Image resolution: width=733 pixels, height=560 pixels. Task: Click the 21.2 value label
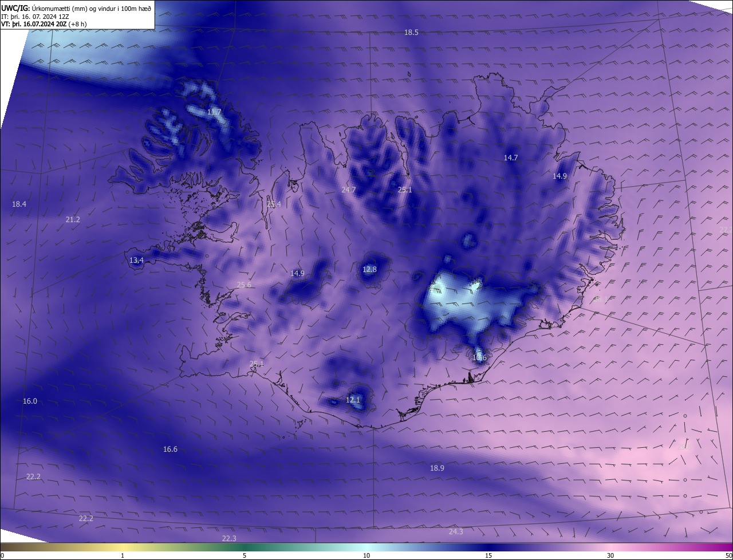[x=73, y=220]
